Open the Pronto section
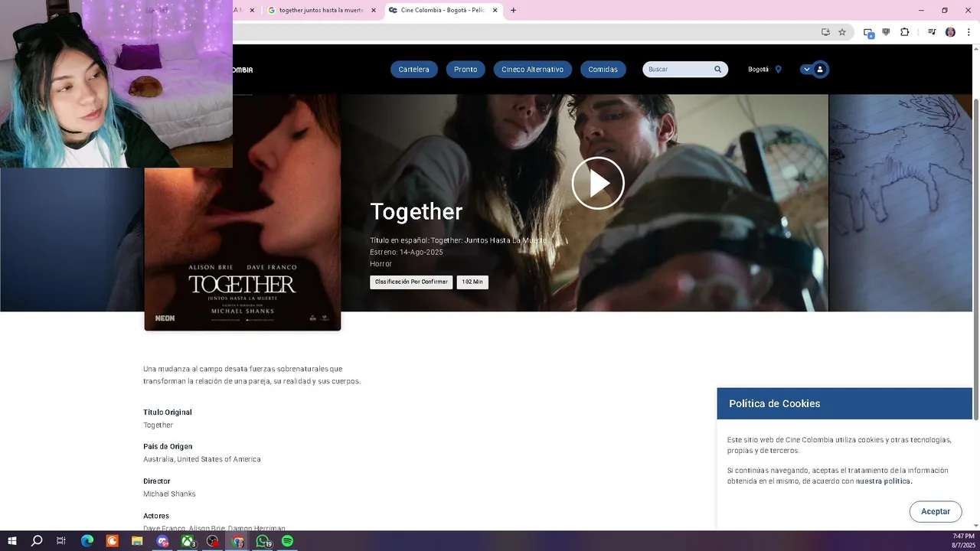The width and height of the screenshot is (980, 551). [465, 70]
